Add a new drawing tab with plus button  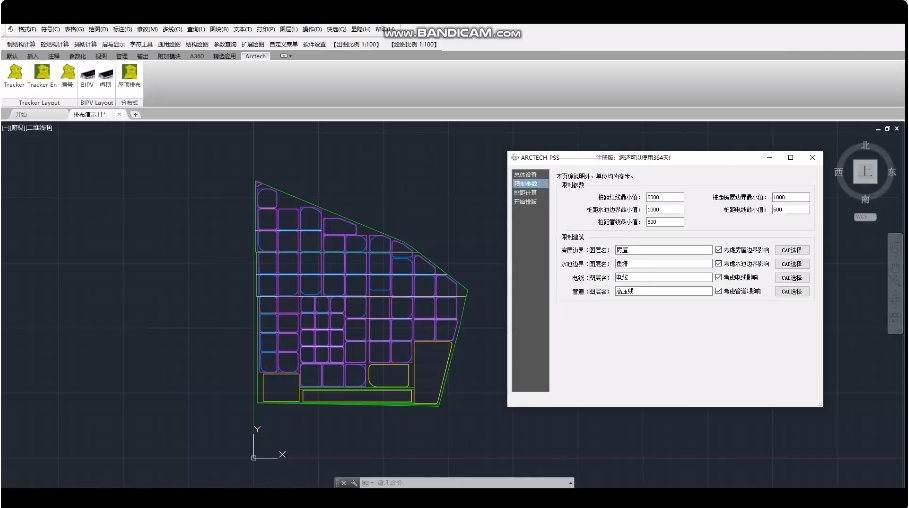tap(136, 114)
